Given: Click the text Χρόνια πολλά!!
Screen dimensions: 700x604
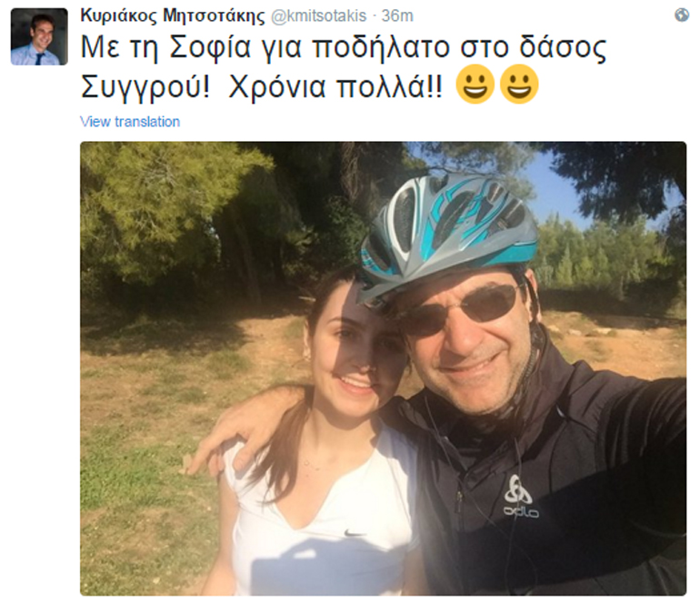Looking at the screenshot, I should (x=335, y=86).
